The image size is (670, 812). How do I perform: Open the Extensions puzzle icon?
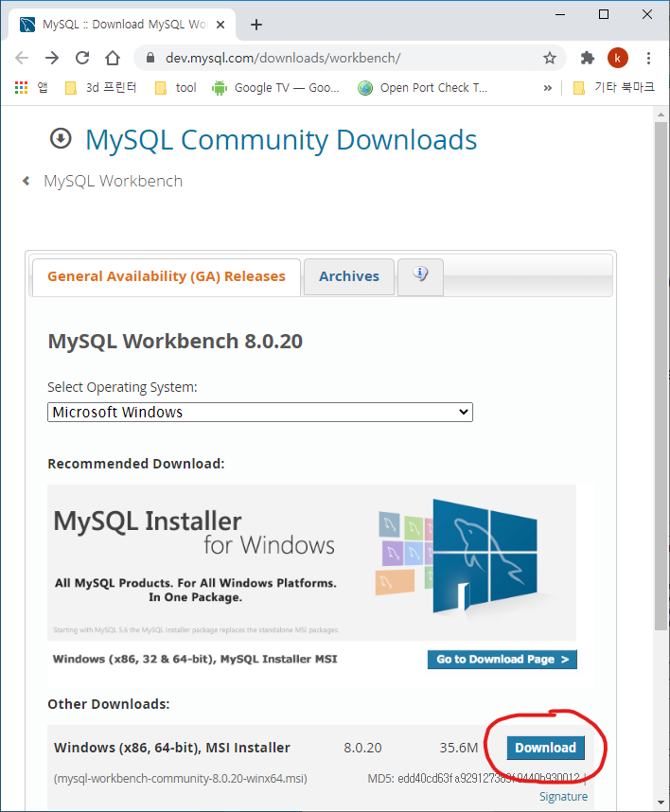click(x=587, y=58)
